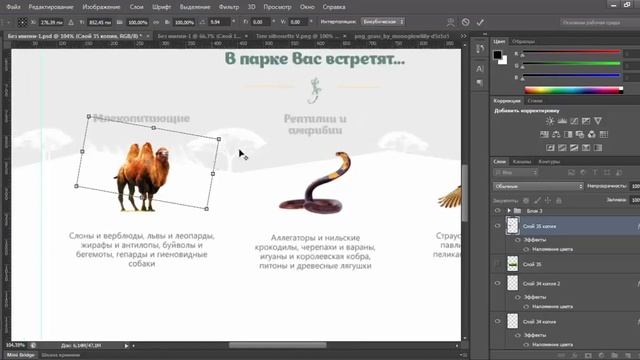Add a Hue/Saturation adjustment icon
Viewport: 640px width, 360px height.
[544, 134]
